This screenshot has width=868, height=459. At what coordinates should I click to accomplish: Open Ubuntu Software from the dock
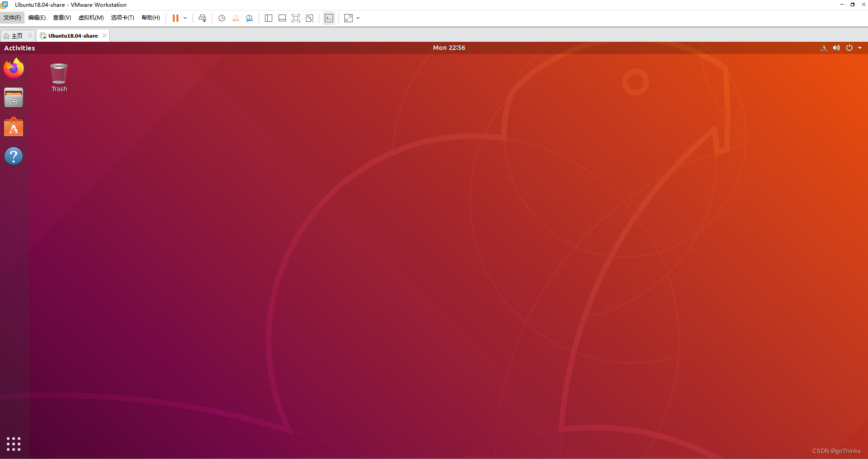(x=14, y=127)
